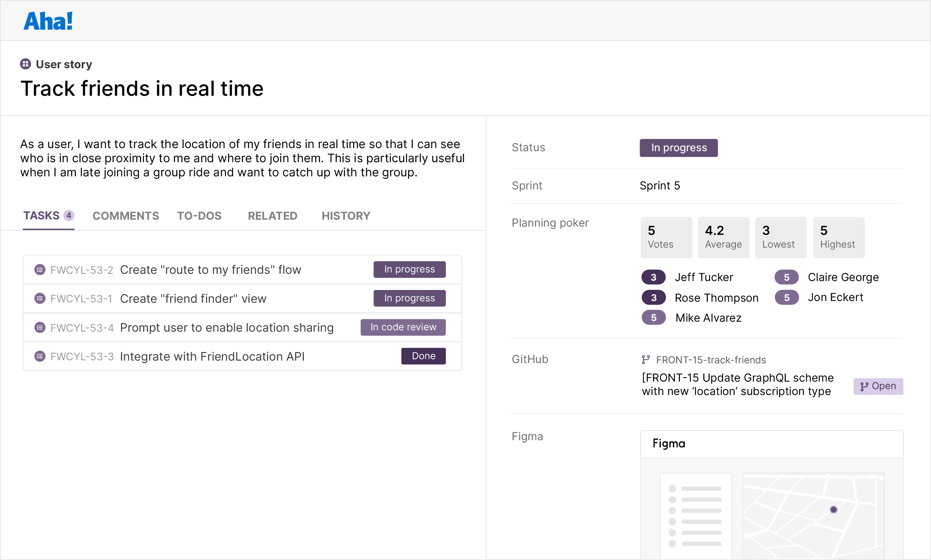931x560 pixels.
Task: Switch to the History tab
Action: (x=346, y=216)
